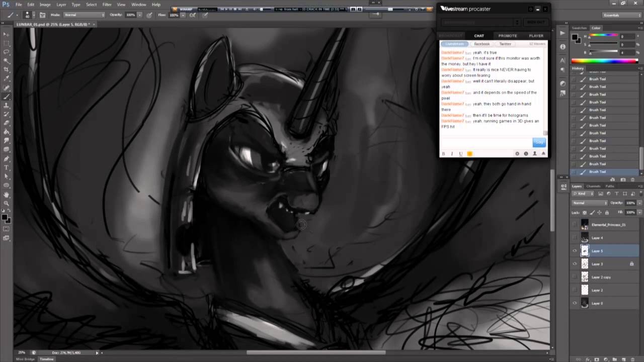The height and width of the screenshot is (362, 644).
Task: Select the Zoom tool in toolbox
Action: coord(6,203)
